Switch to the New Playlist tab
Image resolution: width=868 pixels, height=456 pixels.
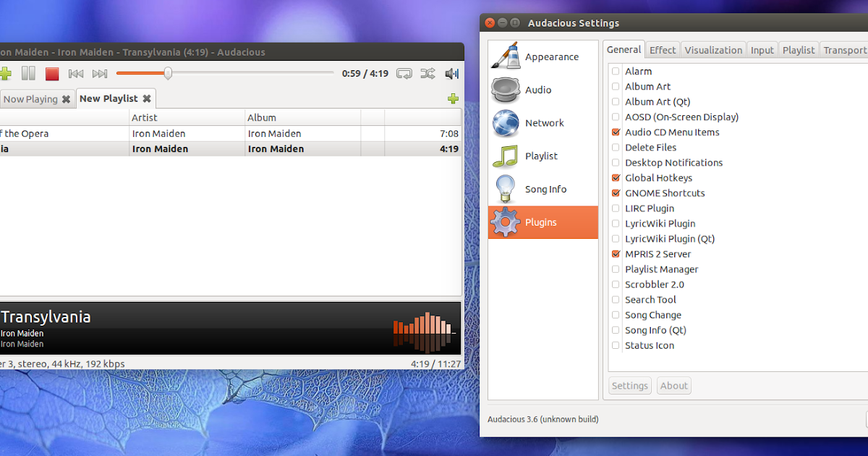tap(109, 98)
